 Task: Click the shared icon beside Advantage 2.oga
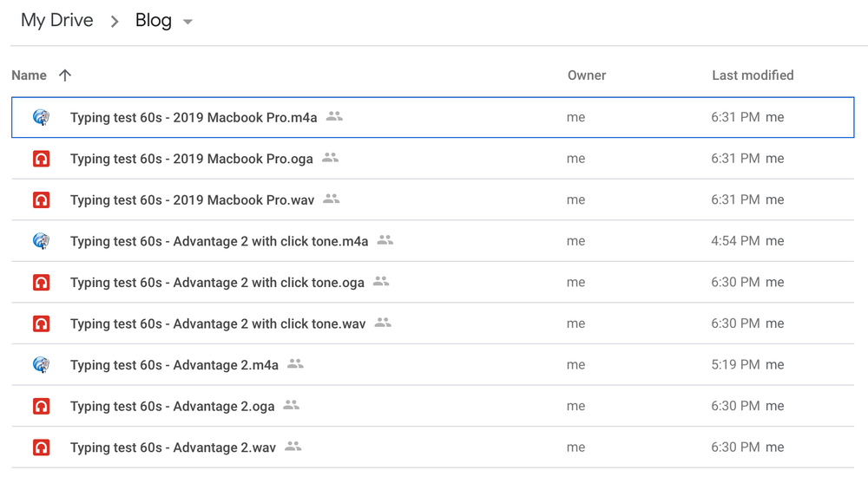tap(291, 404)
